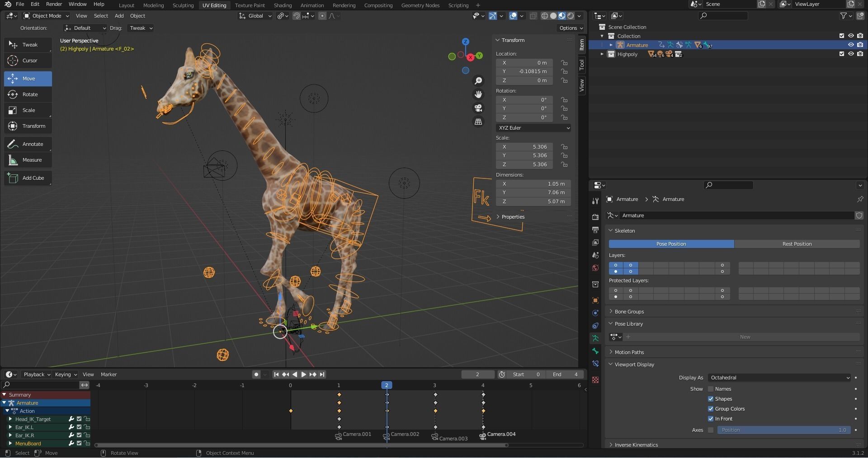Pin the Armature properties context

coord(860,199)
